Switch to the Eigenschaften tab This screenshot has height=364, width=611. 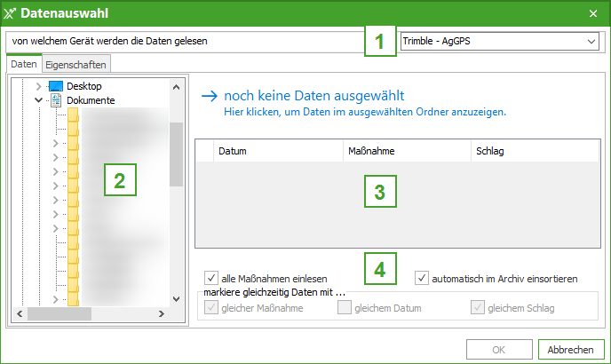click(76, 65)
